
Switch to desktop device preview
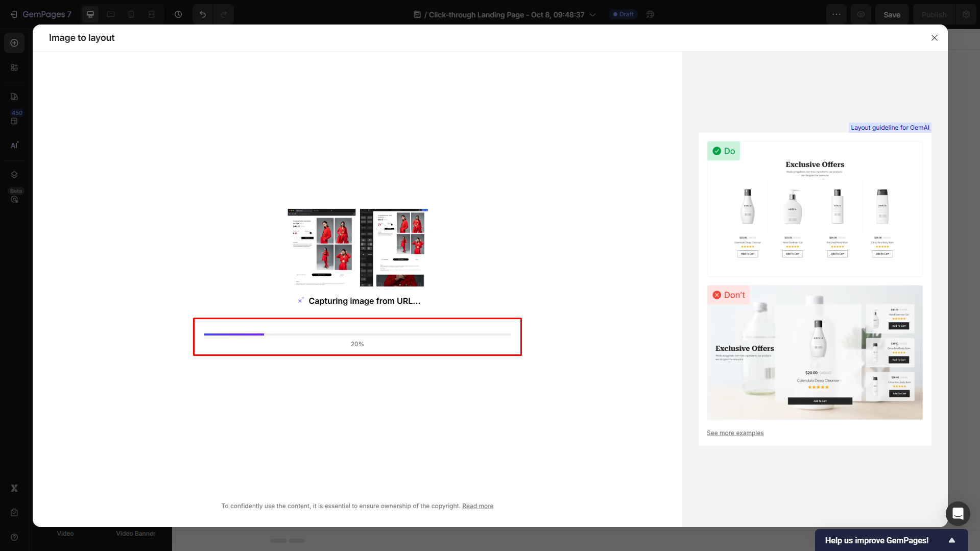point(90,14)
